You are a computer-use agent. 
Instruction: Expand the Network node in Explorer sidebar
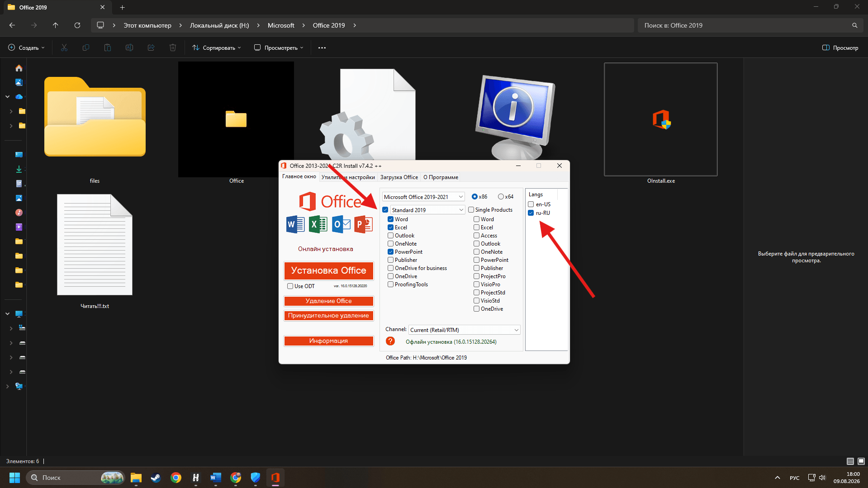[x=8, y=386]
